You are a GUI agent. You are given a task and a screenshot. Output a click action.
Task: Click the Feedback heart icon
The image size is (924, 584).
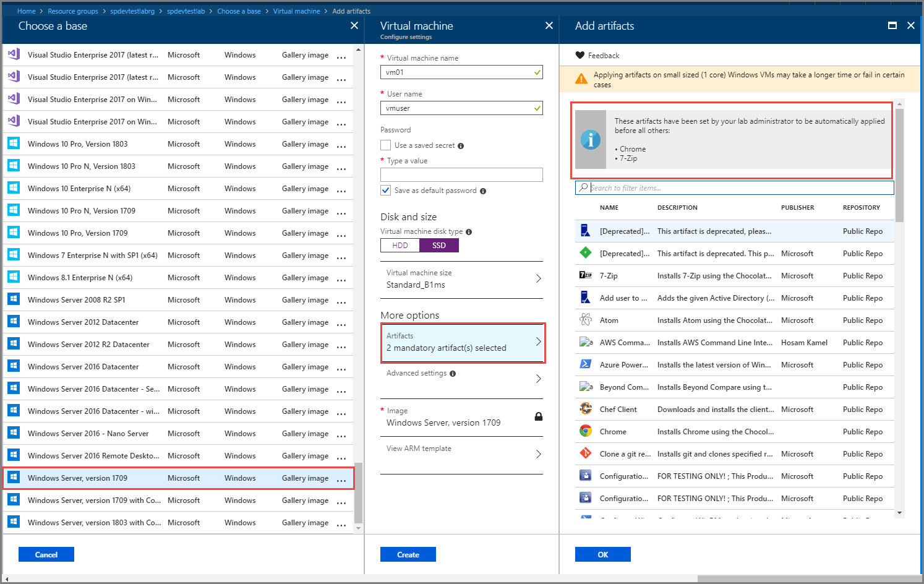[x=580, y=55]
